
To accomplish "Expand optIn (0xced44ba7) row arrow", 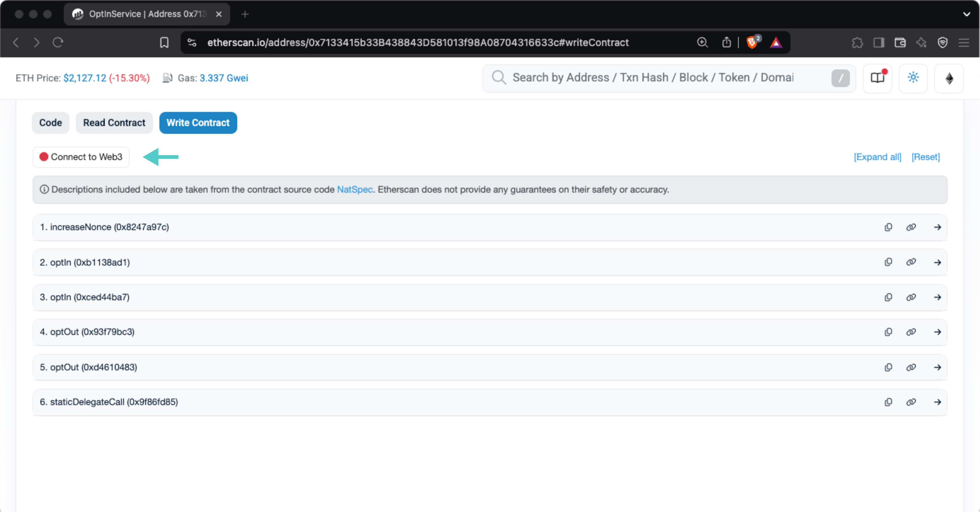I will [x=938, y=297].
